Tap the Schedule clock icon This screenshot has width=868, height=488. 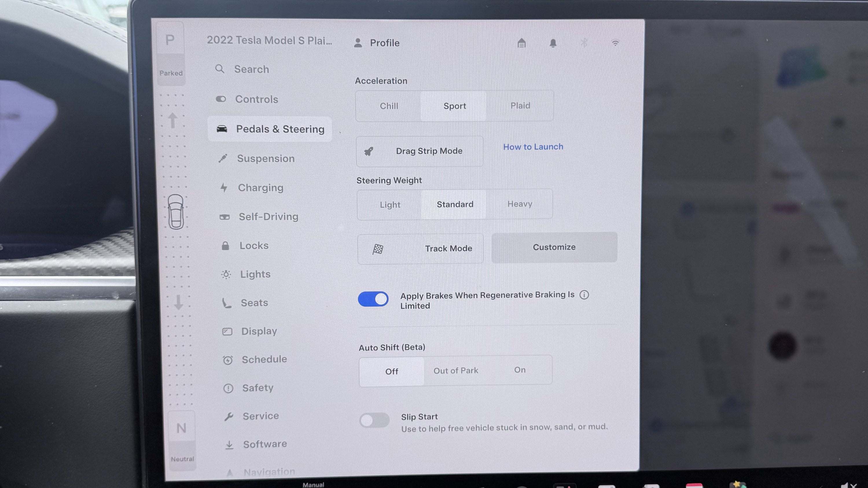pyautogui.click(x=228, y=360)
